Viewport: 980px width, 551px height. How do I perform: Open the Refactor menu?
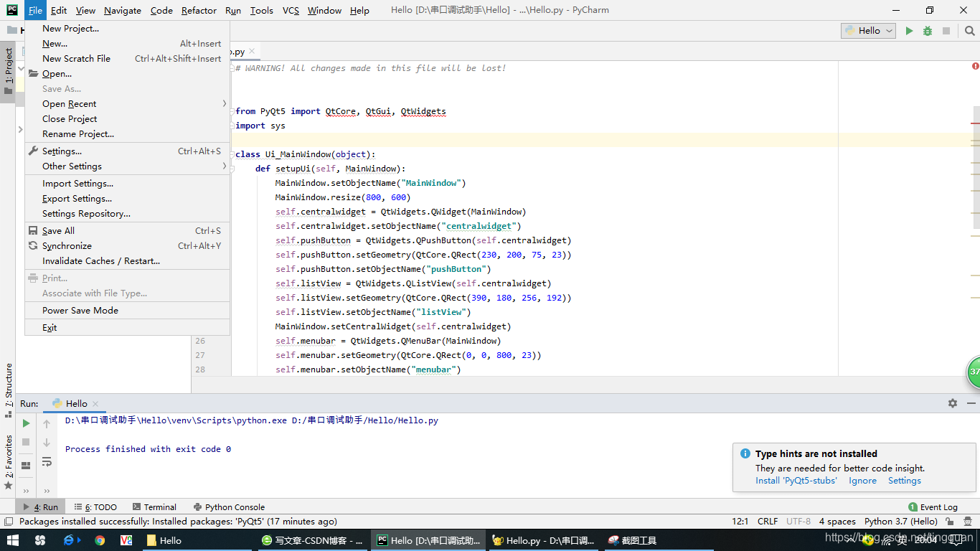[x=198, y=10]
